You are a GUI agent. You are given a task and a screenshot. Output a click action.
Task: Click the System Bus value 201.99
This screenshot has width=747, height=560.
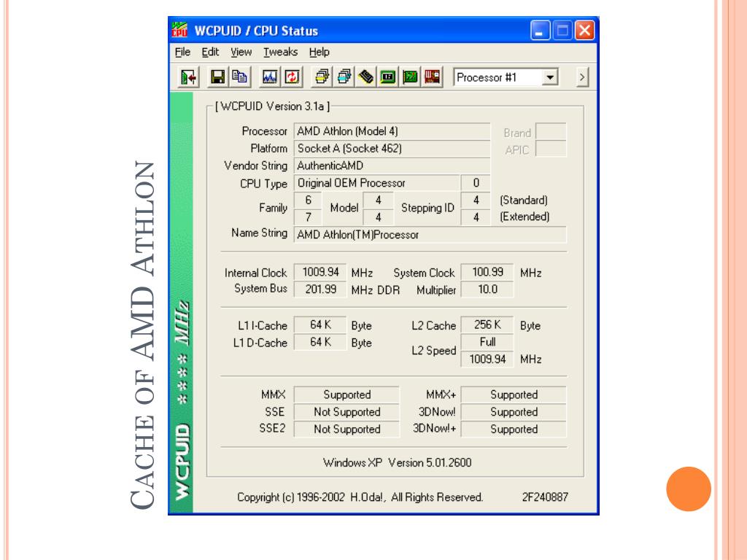coord(320,289)
